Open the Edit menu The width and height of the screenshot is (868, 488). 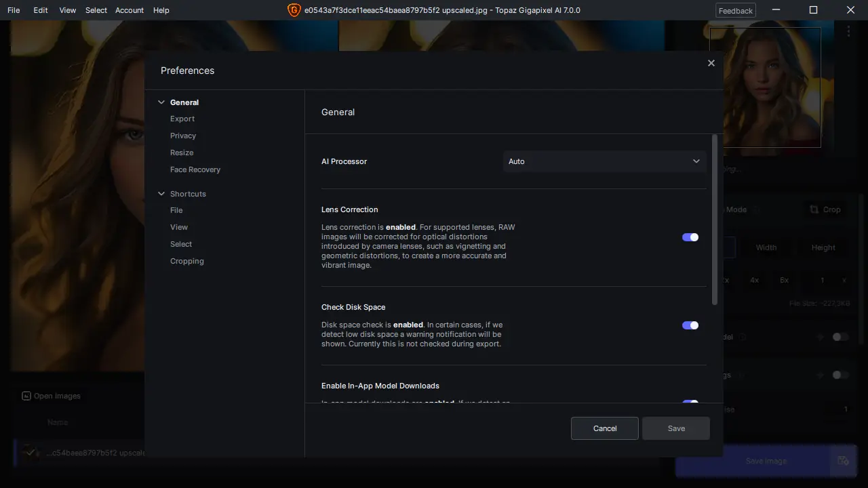pos(41,10)
